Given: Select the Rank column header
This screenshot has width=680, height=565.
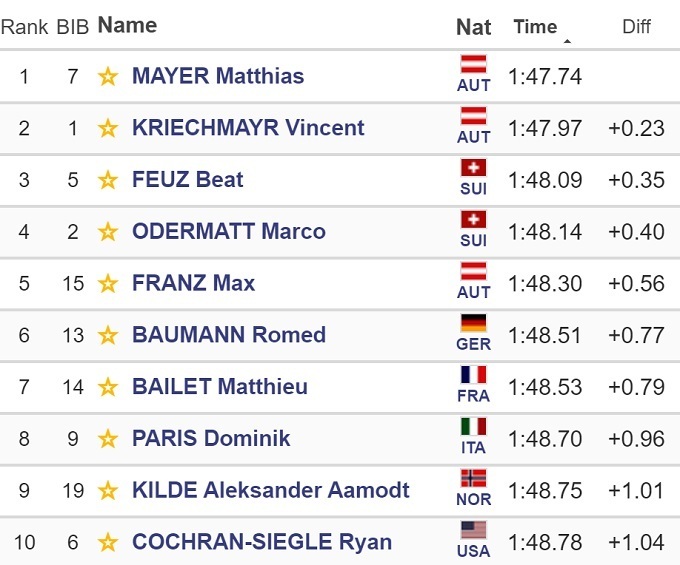Looking at the screenshot, I should 24,27.
